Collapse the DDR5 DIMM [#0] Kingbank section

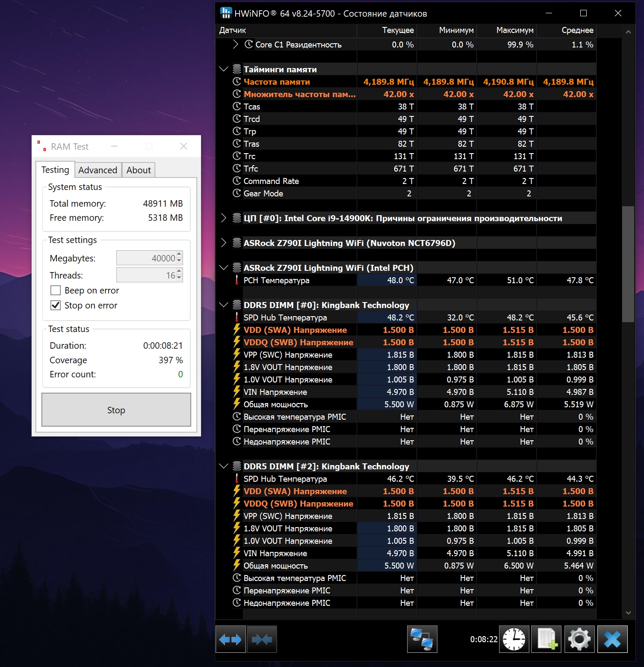(x=223, y=305)
